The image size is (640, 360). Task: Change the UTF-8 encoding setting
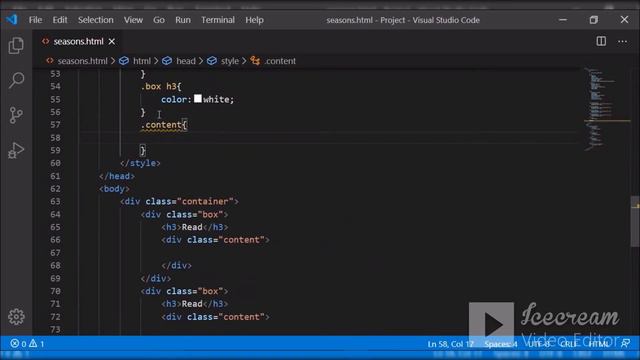click(538, 344)
